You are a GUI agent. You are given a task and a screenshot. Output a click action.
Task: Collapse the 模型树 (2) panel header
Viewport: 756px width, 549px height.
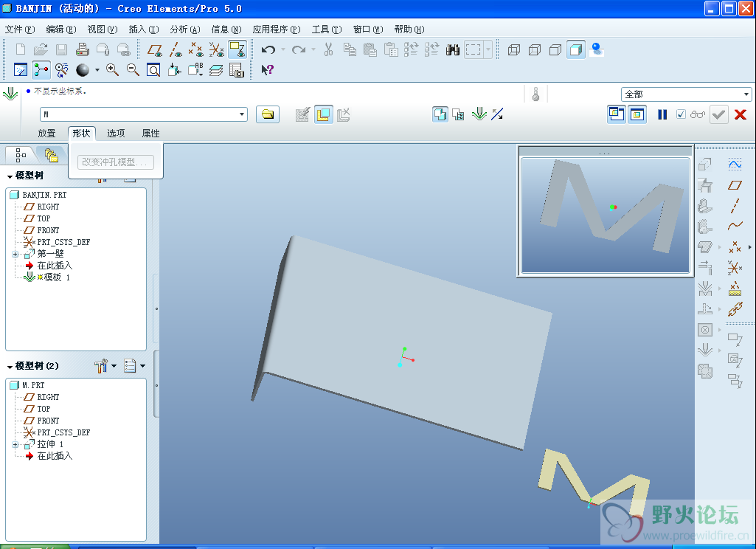(x=10, y=367)
